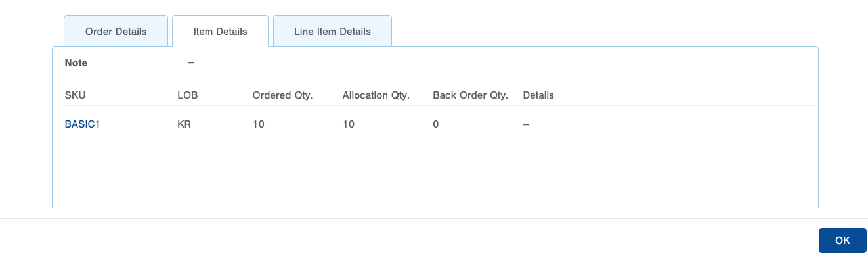Click the Allocation Qty. column header

pos(376,95)
